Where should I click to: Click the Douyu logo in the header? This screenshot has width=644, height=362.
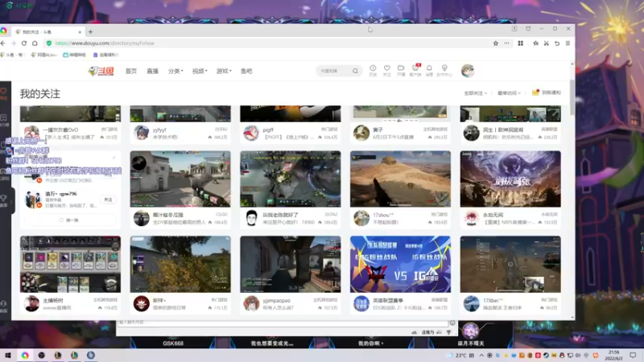point(101,71)
